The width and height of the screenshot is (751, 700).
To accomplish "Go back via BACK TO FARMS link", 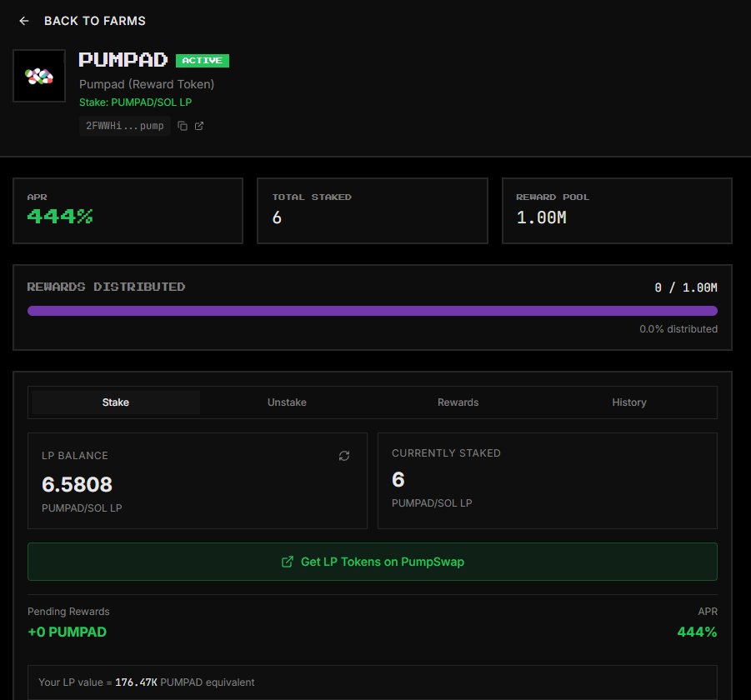I will click(x=94, y=21).
